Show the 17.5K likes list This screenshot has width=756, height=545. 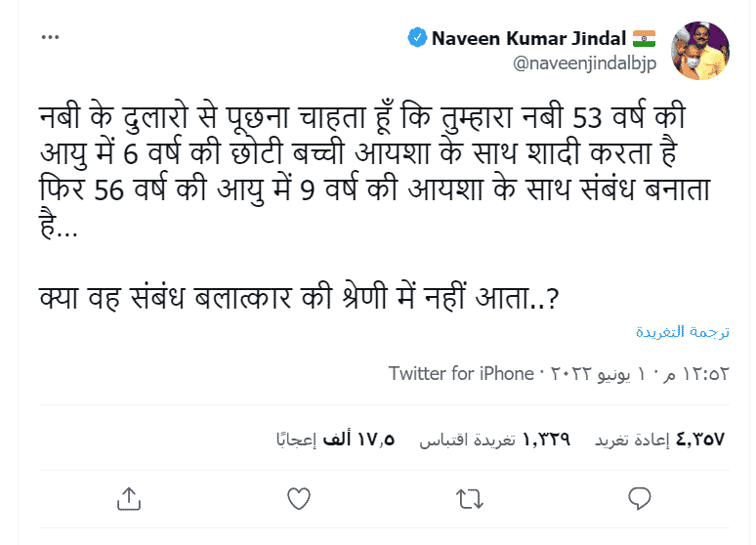pyautogui.click(x=335, y=440)
